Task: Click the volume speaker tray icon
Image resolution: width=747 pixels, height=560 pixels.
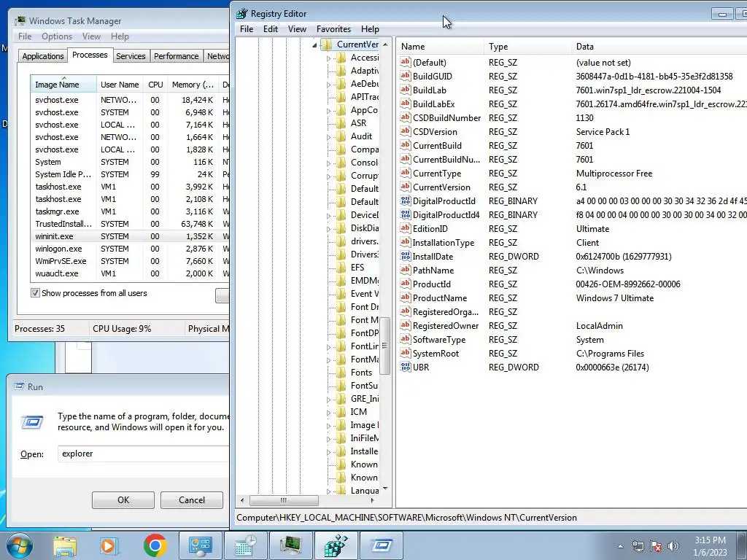Action: tap(673, 546)
